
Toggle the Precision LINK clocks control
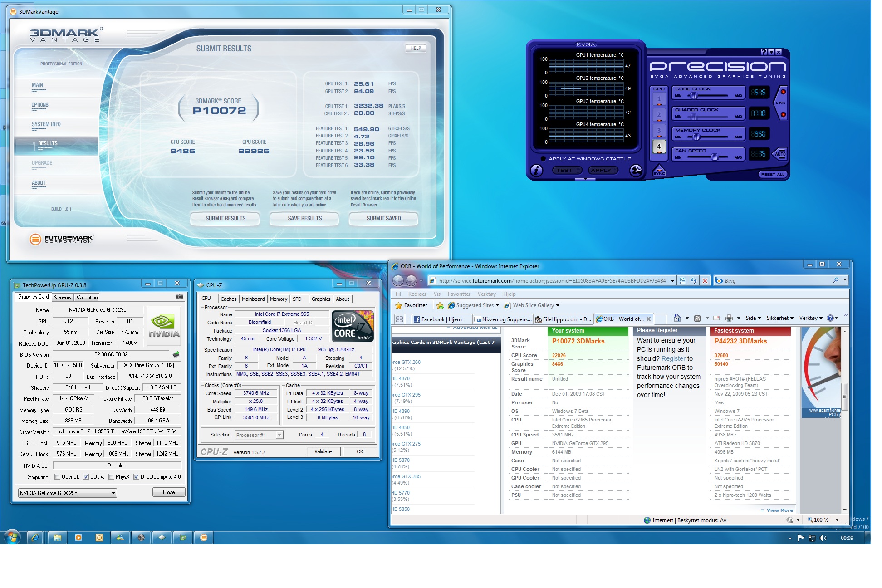coord(780,103)
